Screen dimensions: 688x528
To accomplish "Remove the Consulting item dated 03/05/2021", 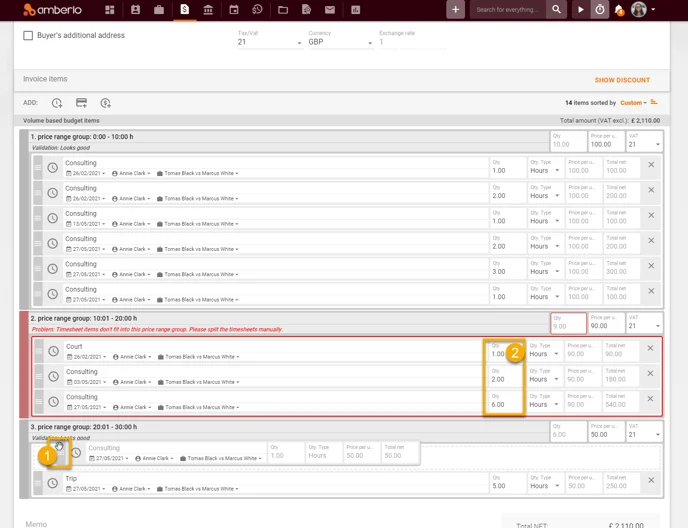I will point(650,374).
